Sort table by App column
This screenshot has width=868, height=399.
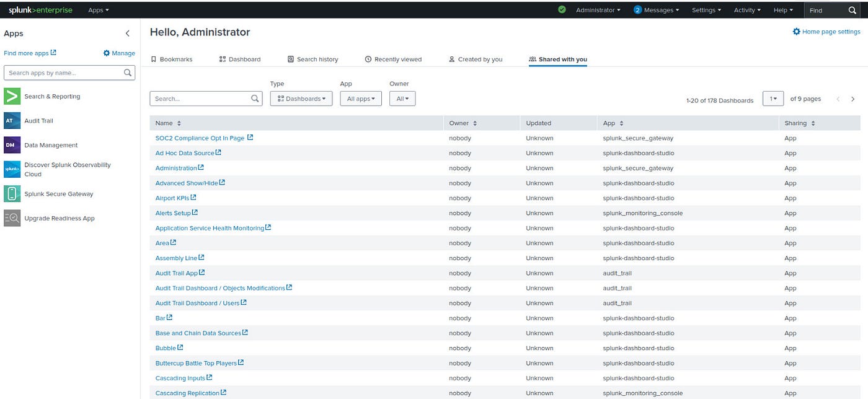tap(613, 123)
